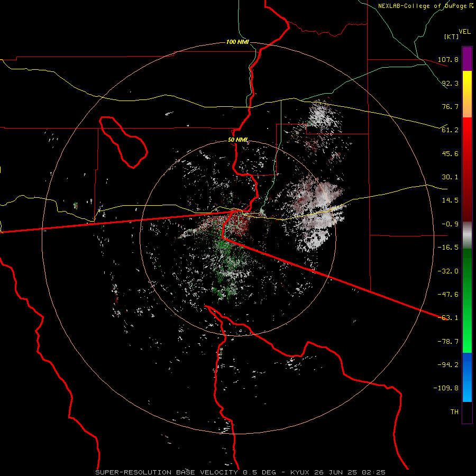Click the 26 JUN 25 02:25 timestamp
Viewport: 476px width, 476px height.
350,472
